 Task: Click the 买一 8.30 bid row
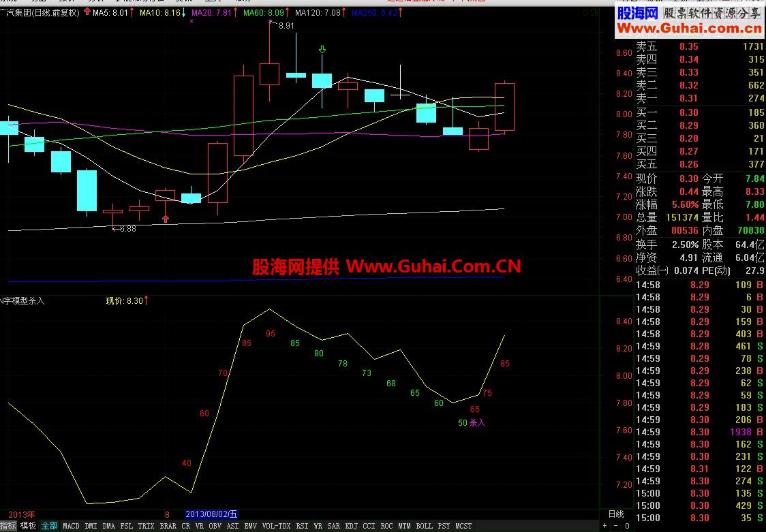pyautogui.click(x=700, y=112)
